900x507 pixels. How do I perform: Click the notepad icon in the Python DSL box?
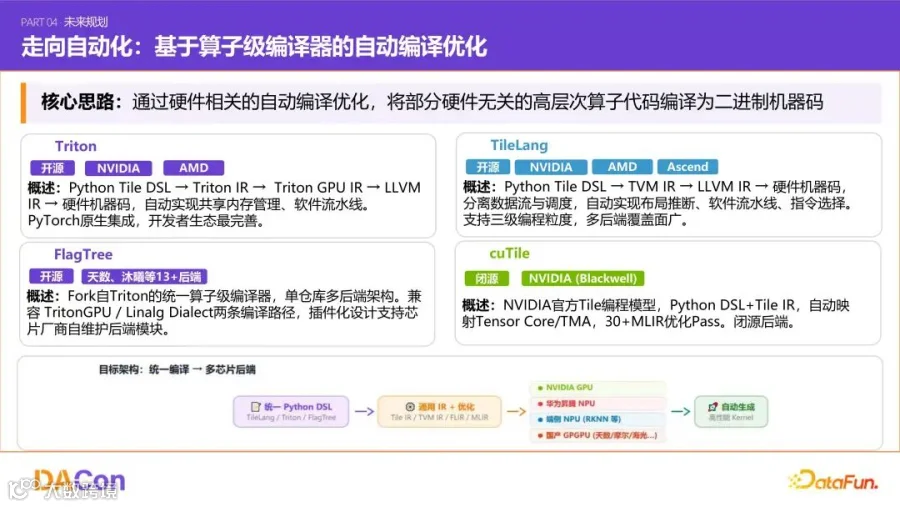256,407
